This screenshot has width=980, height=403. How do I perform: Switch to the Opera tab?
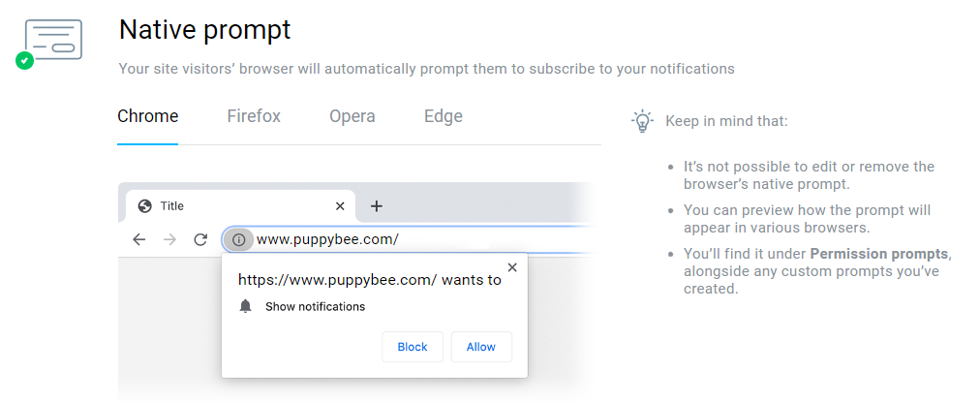point(352,116)
